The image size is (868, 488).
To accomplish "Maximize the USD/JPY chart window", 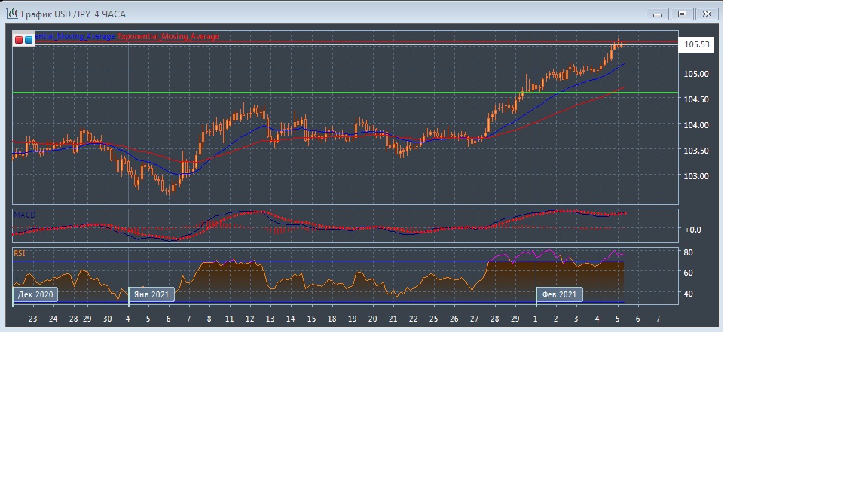I will click(x=682, y=14).
